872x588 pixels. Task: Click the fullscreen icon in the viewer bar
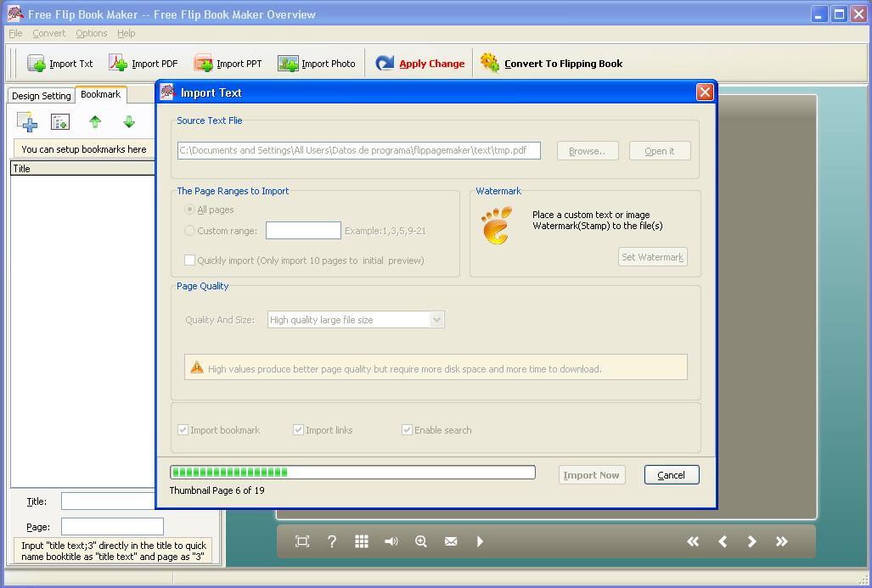point(302,541)
